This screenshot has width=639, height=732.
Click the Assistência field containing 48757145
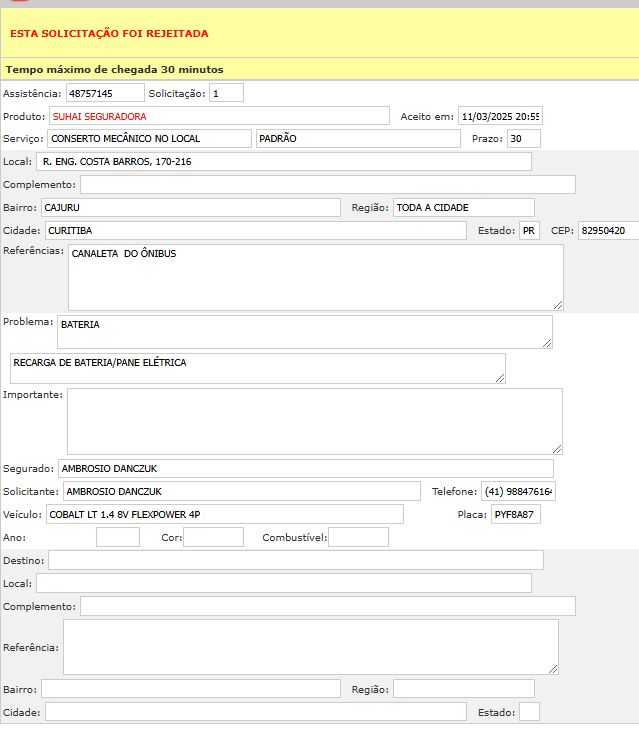(x=105, y=93)
